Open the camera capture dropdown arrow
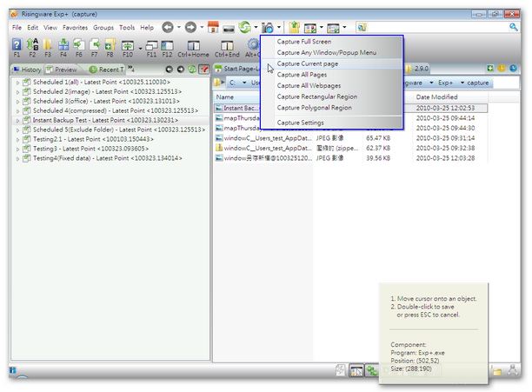 [x=279, y=28]
